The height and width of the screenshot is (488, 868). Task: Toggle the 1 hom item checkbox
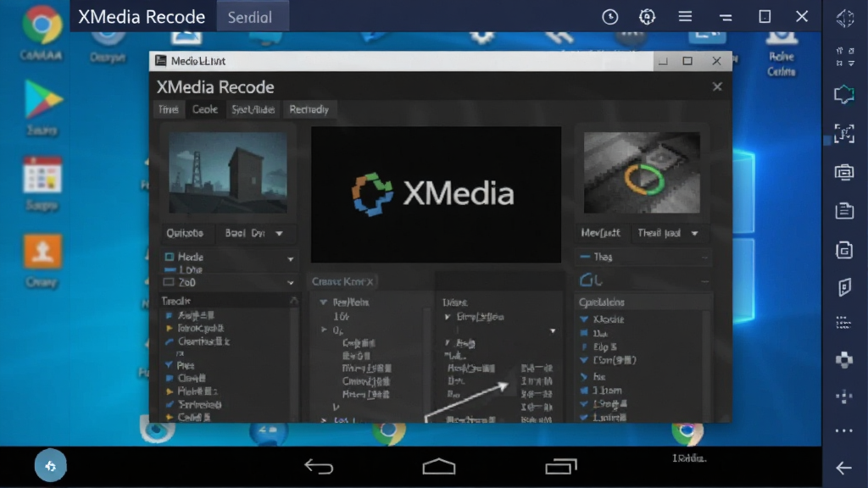coord(584,391)
